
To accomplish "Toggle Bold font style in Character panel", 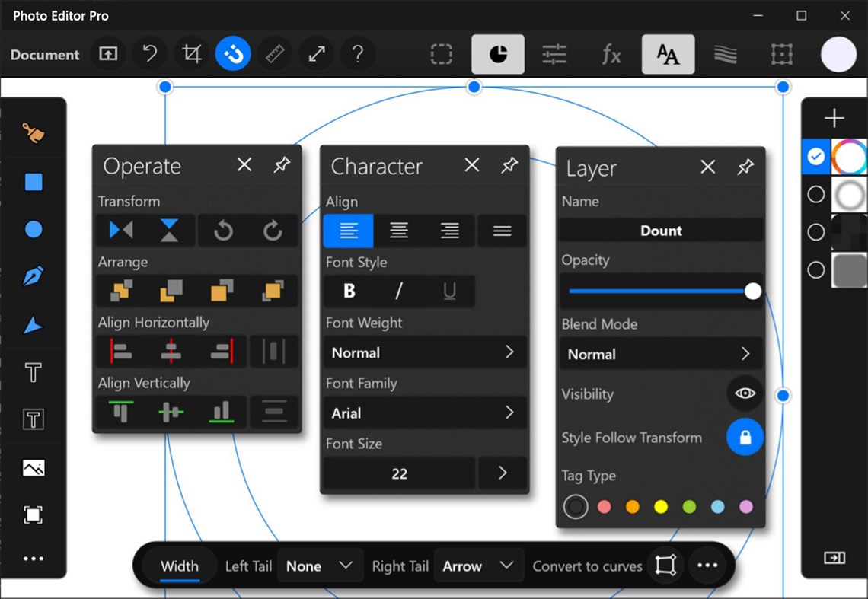I will pos(348,291).
